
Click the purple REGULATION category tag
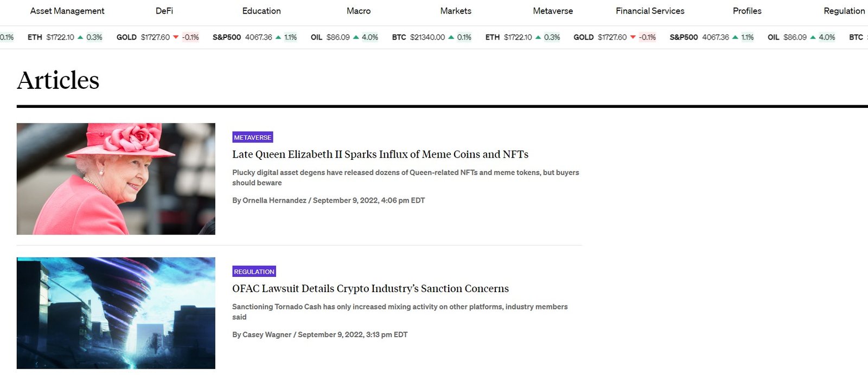pos(254,271)
